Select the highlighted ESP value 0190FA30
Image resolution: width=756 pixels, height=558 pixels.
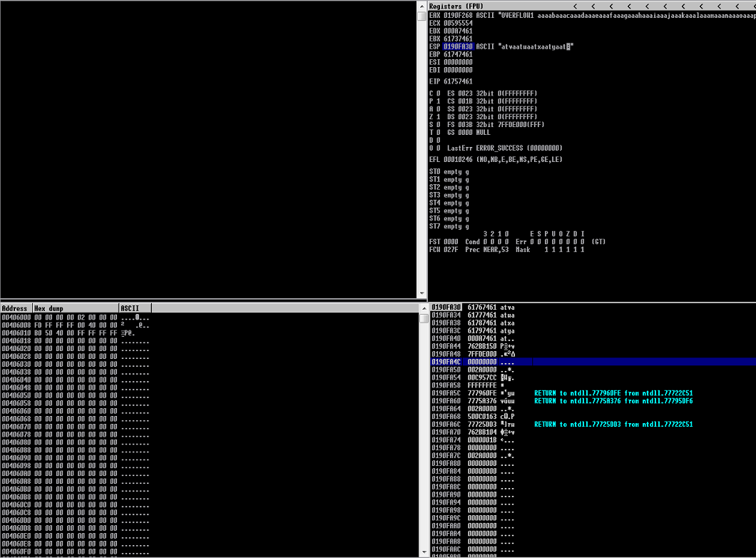click(458, 46)
